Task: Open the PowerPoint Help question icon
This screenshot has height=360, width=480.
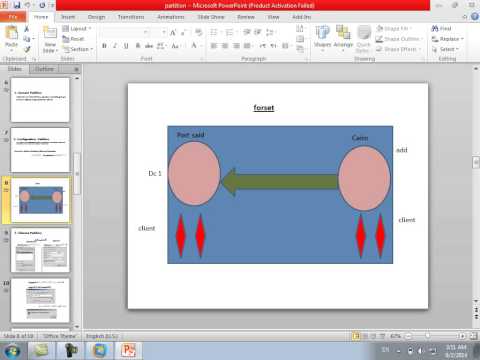Action: click(x=475, y=16)
